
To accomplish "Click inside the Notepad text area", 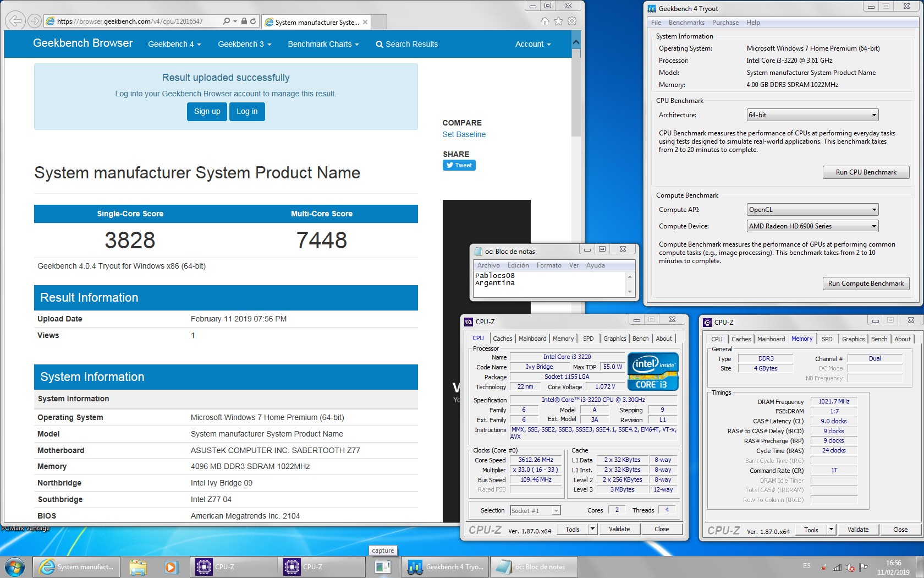I will [x=550, y=284].
